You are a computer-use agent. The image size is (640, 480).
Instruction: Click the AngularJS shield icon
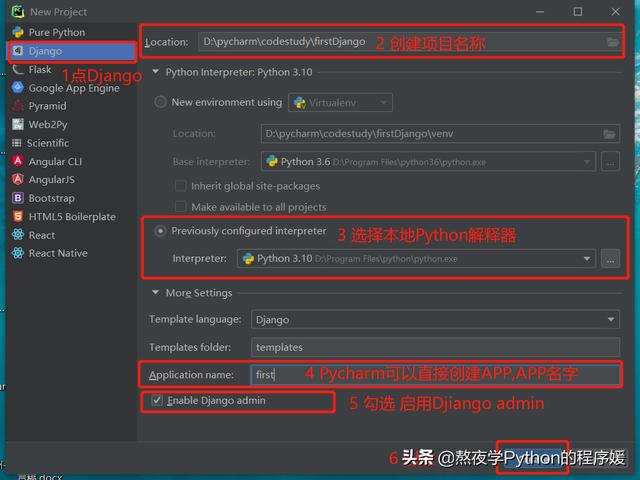point(18,179)
